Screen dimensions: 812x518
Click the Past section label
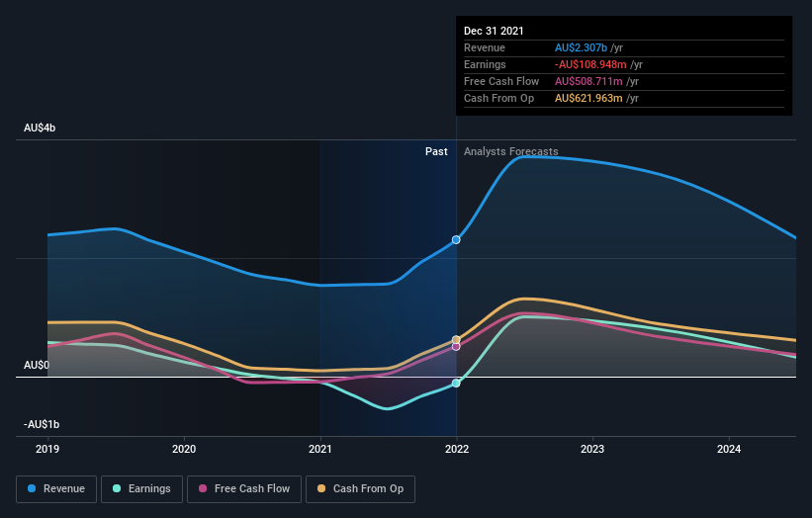(436, 151)
